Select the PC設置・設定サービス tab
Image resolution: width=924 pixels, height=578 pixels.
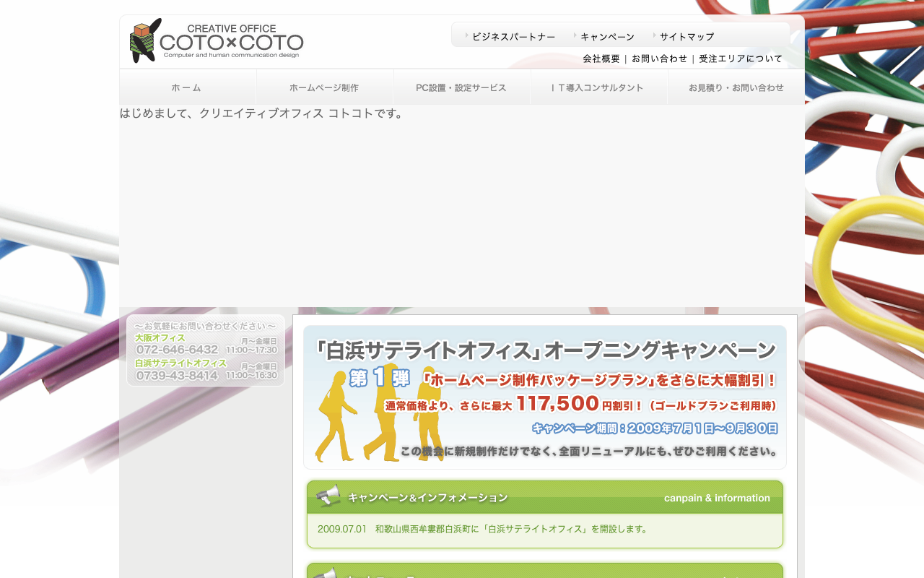point(462,87)
